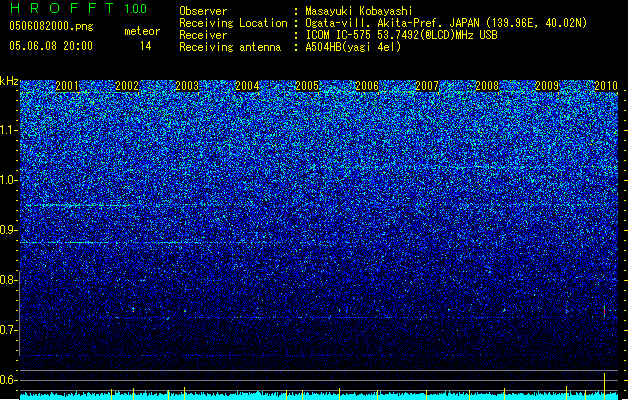Click the 2001 time marker
The width and height of the screenshot is (629, 400).
click(x=67, y=86)
